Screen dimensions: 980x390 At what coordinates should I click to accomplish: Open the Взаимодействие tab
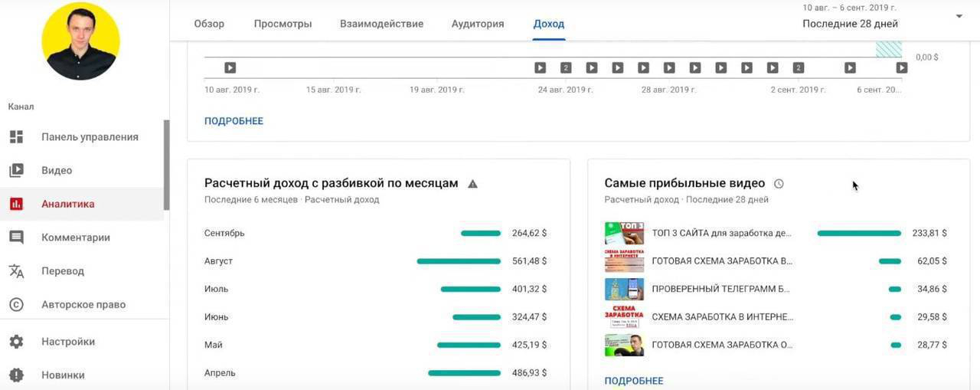(381, 24)
